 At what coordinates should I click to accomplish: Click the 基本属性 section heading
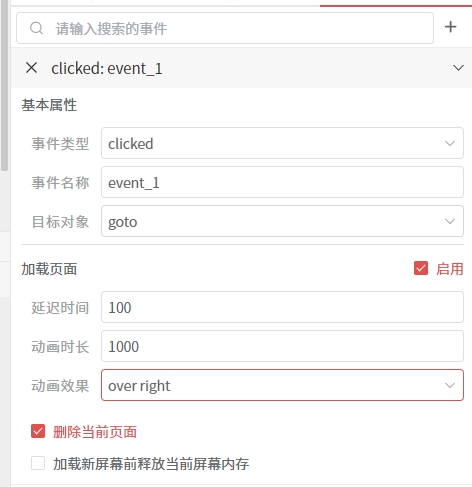49,105
